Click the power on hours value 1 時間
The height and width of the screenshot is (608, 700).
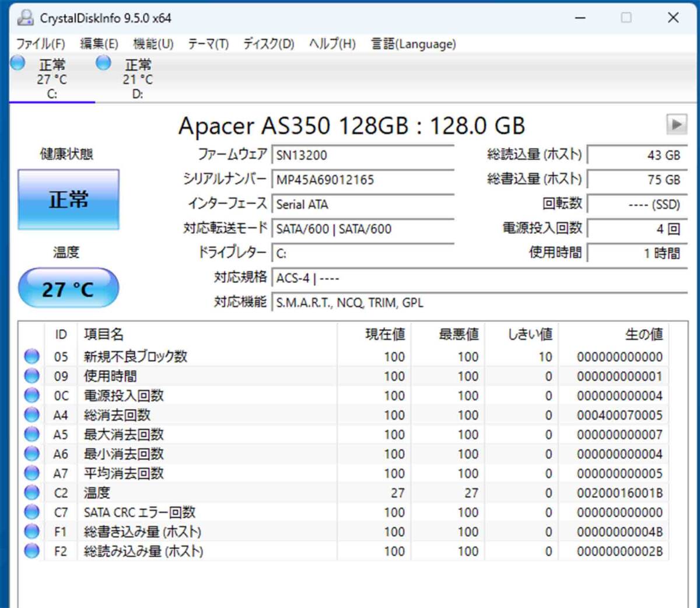[637, 253]
